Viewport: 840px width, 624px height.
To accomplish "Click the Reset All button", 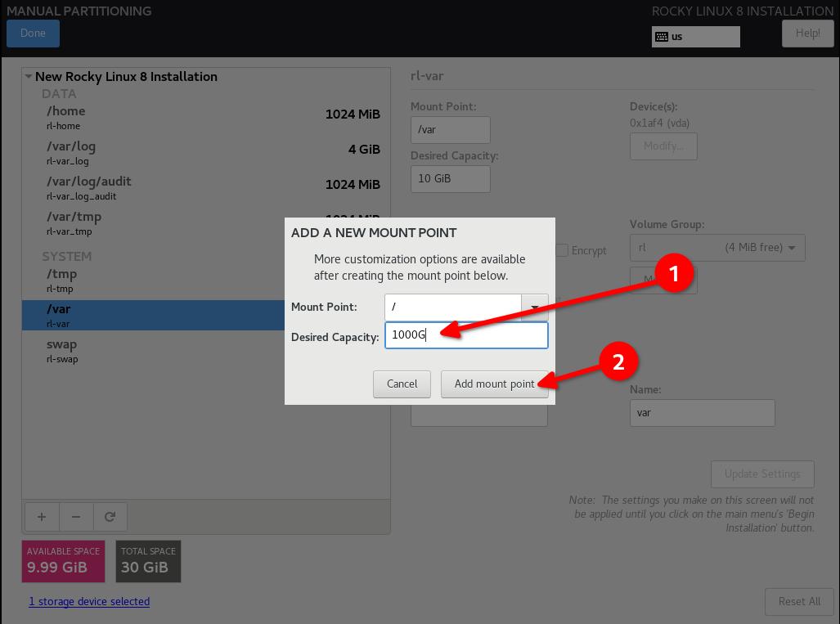I will point(798,601).
